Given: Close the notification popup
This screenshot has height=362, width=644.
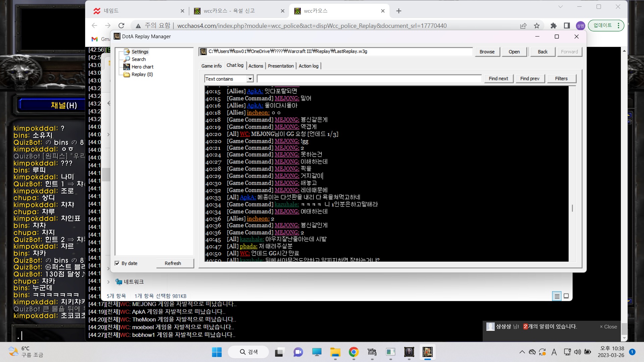Looking at the screenshot, I should [x=608, y=327].
